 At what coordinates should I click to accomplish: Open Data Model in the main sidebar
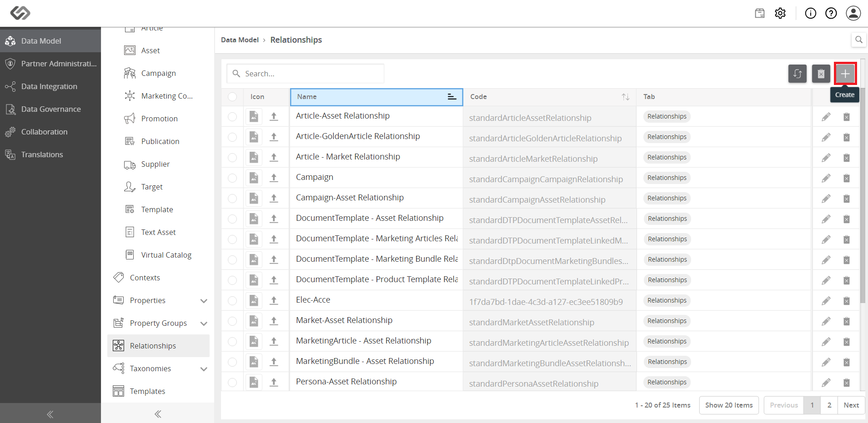tap(50, 41)
